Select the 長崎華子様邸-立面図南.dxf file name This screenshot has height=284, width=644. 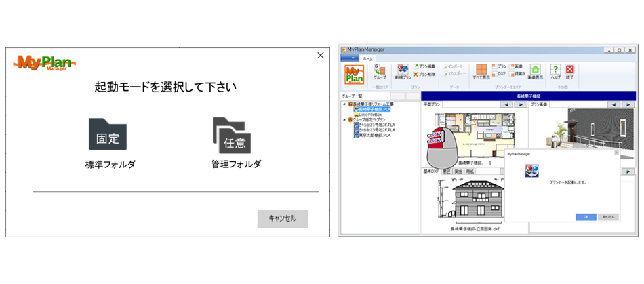coord(475,228)
